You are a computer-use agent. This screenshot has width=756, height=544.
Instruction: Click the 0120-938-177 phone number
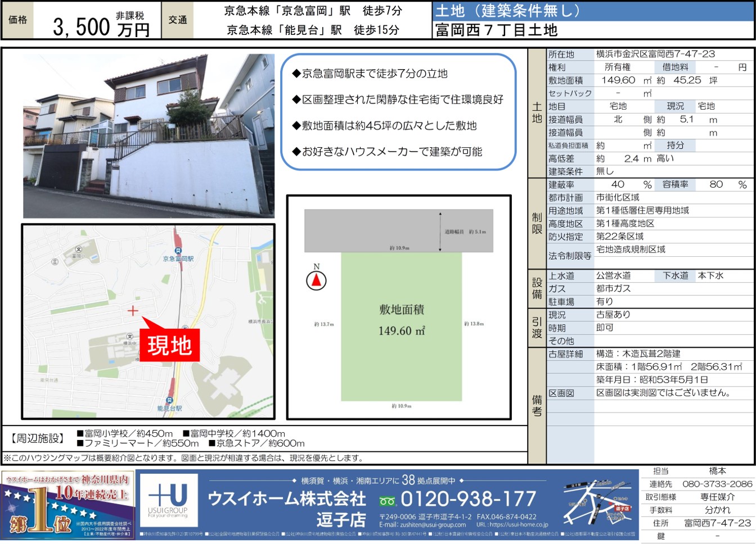[468, 498]
